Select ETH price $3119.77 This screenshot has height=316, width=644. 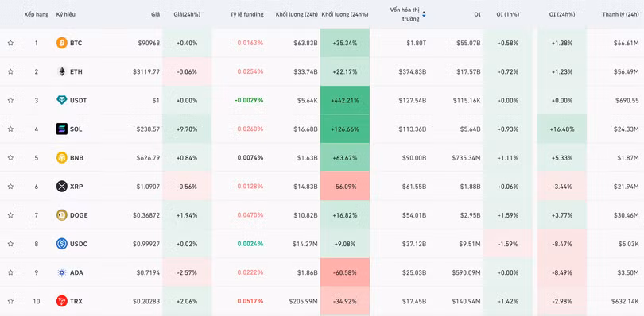click(146, 71)
